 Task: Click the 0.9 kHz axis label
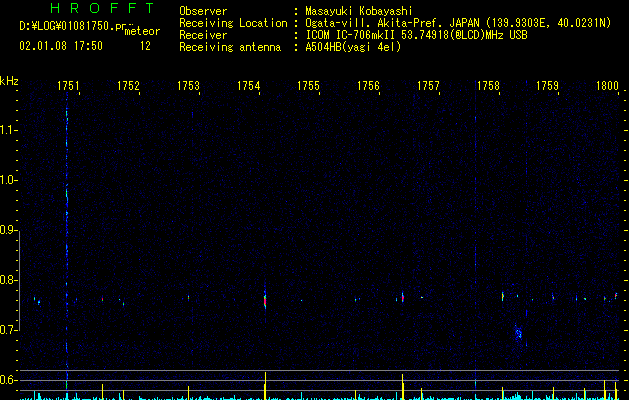click(x=8, y=230)
